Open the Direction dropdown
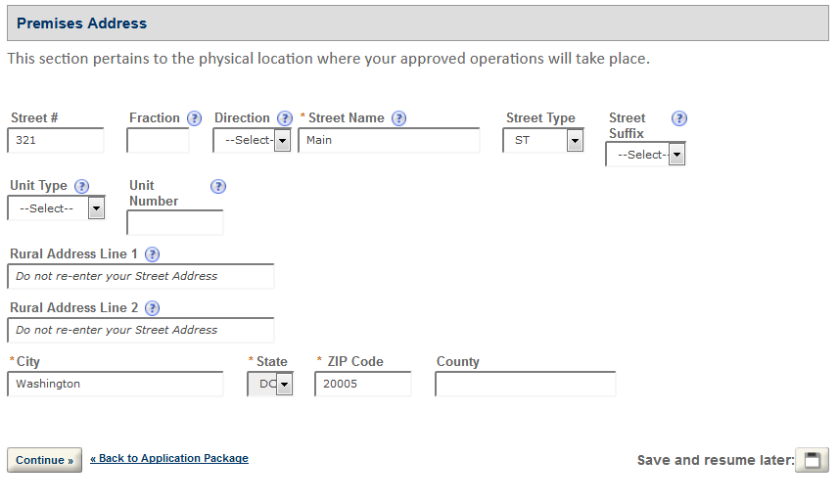Screen dimensions: 838x504 tap(253, 141)
